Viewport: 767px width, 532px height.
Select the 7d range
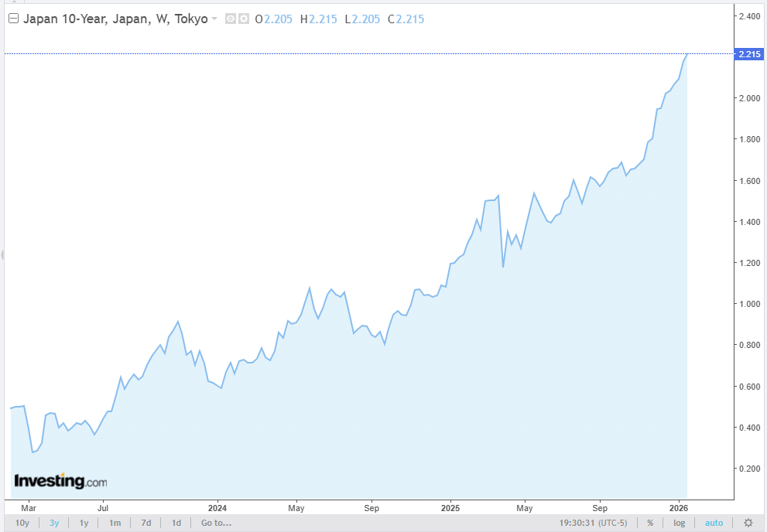(x=146, y=523)
